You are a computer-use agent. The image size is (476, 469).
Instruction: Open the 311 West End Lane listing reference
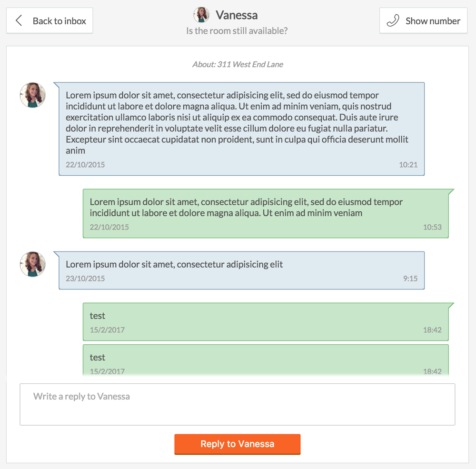pyautogui.click(x=238, y=64)
